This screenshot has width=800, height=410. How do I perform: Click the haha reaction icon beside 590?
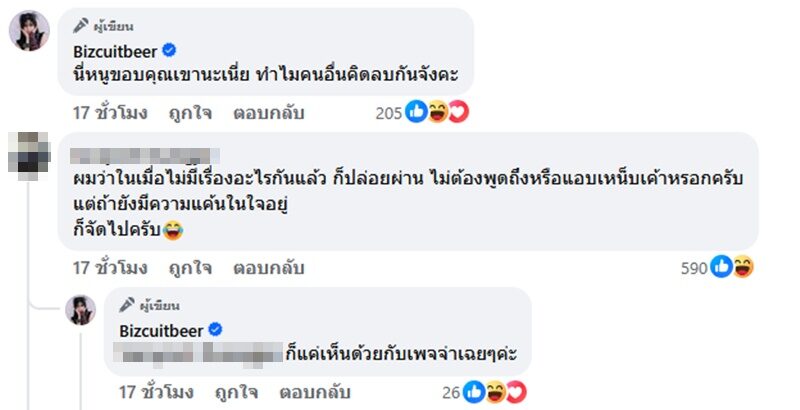coord(743,267)
